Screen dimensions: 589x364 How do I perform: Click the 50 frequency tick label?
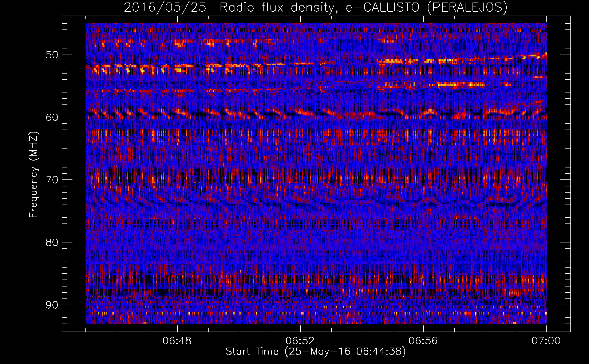52,55
